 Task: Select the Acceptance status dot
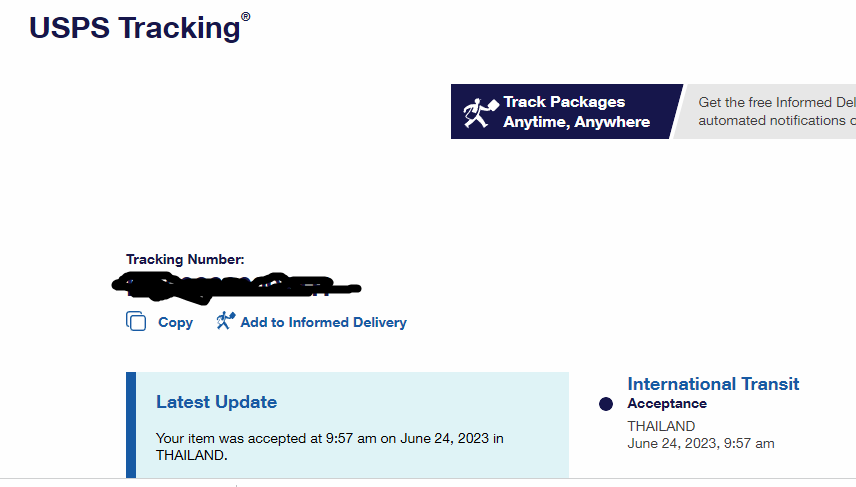pos(605,404)
